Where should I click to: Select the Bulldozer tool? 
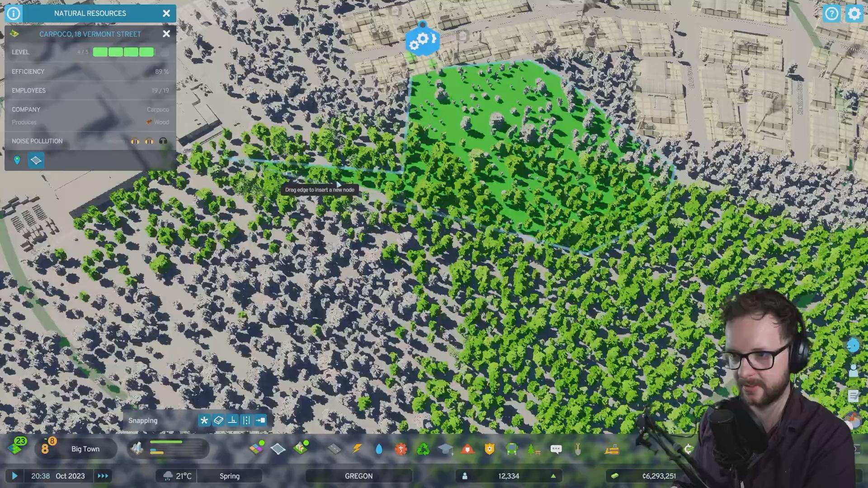[612, 449]
